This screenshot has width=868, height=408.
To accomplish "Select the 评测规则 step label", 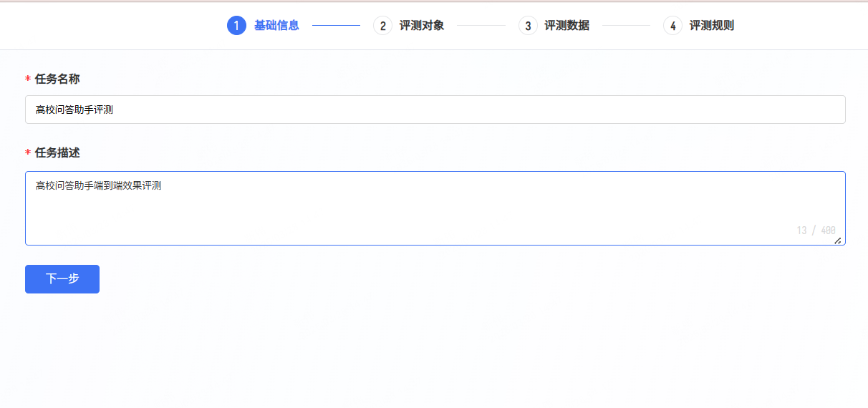I will [711, 26].
